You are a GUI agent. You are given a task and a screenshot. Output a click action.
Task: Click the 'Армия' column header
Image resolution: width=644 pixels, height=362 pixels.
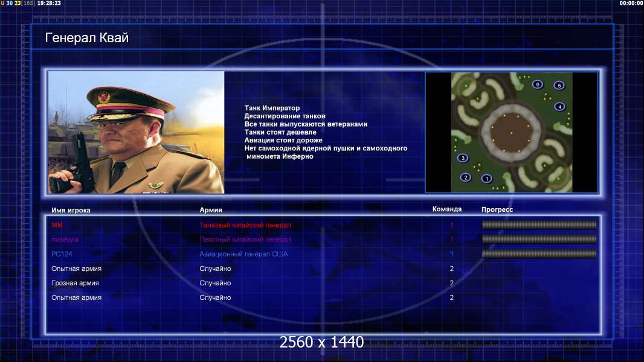click(211, 210)
